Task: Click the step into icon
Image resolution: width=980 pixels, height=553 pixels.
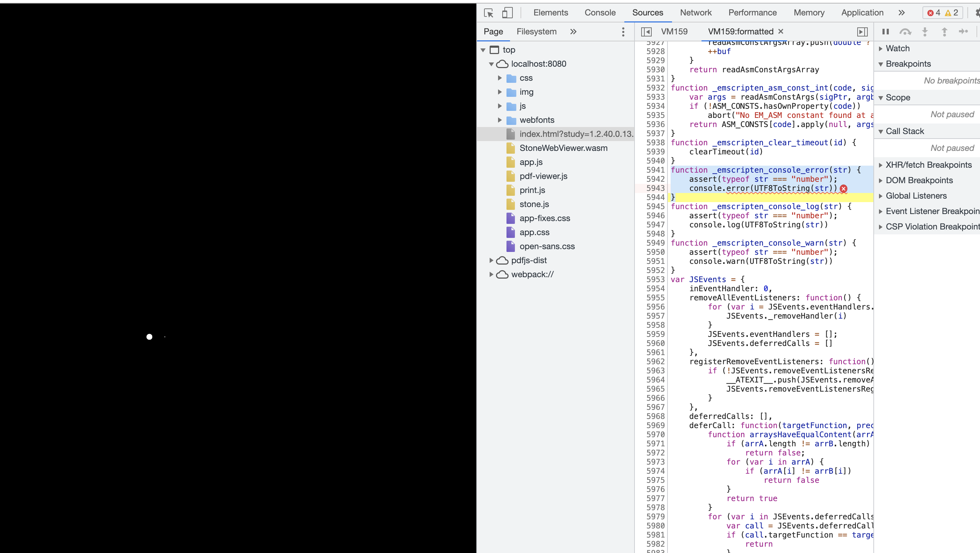Action: coord(925,32)
